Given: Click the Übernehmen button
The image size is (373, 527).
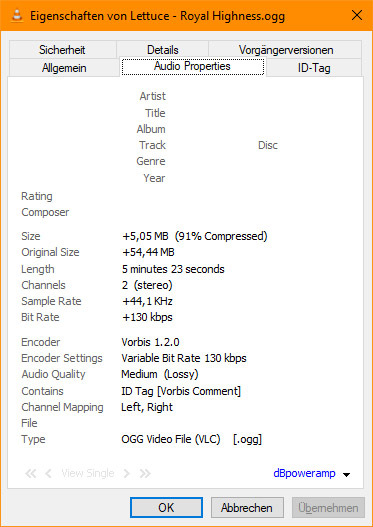Looking at the screenshot, I should pyautogui.click(x=328, y=508).
